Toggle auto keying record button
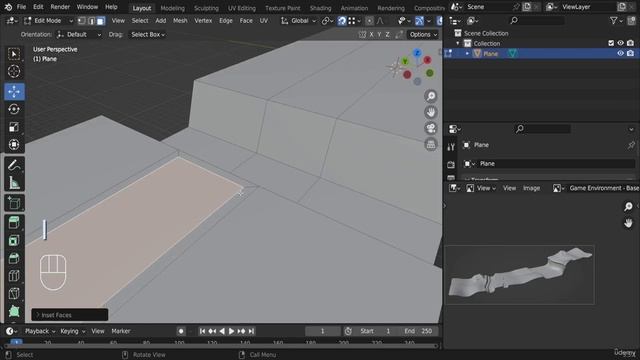 [181, 331]
